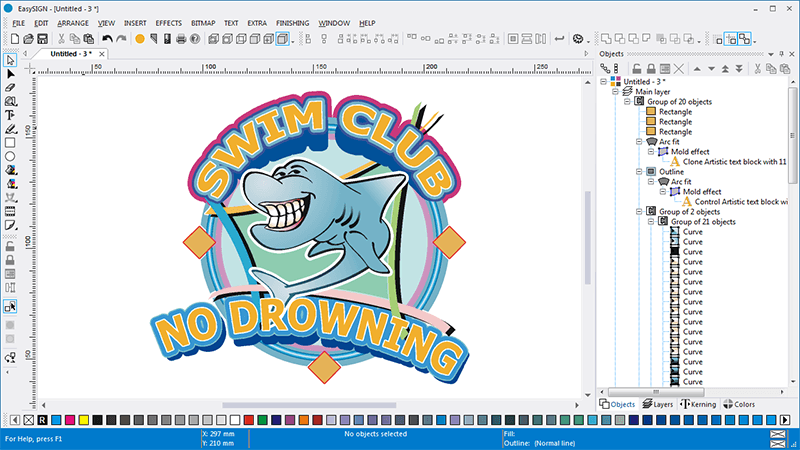This screenshot has height=450, width=800.
Task: Click the Undo arrow icon
Action: pyautogui.click(x=107, y=39)
